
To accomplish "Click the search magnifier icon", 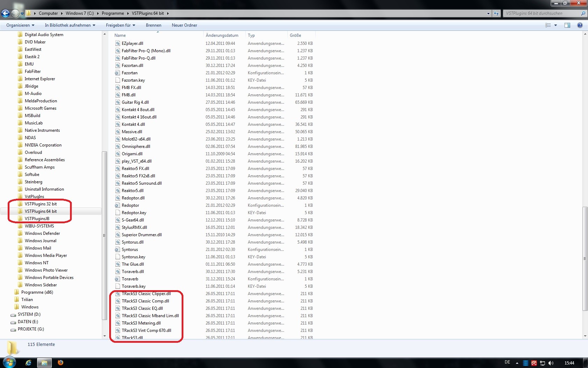I will pyautogui.click(x=583, y=13).
